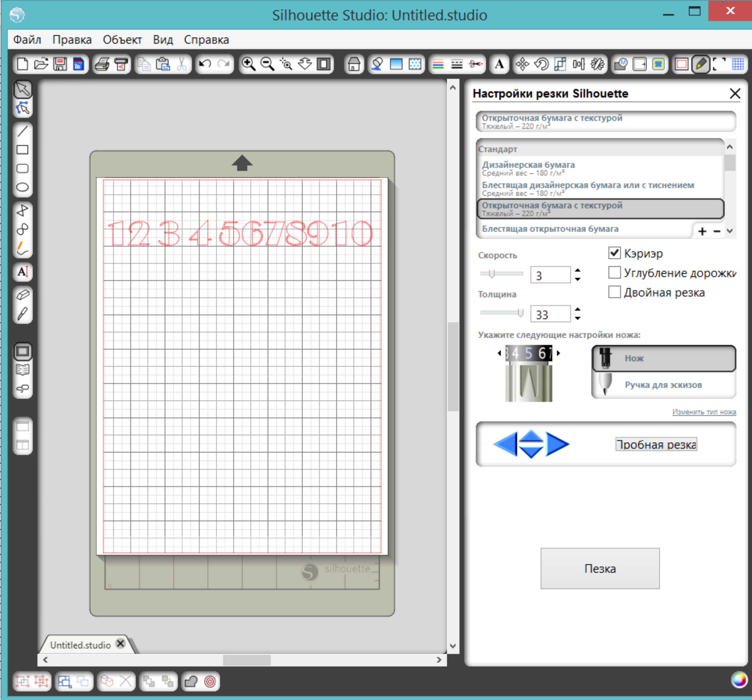Close the Настройки резки panel
This screenshot has width=752, height=700.
coord(735,93)
